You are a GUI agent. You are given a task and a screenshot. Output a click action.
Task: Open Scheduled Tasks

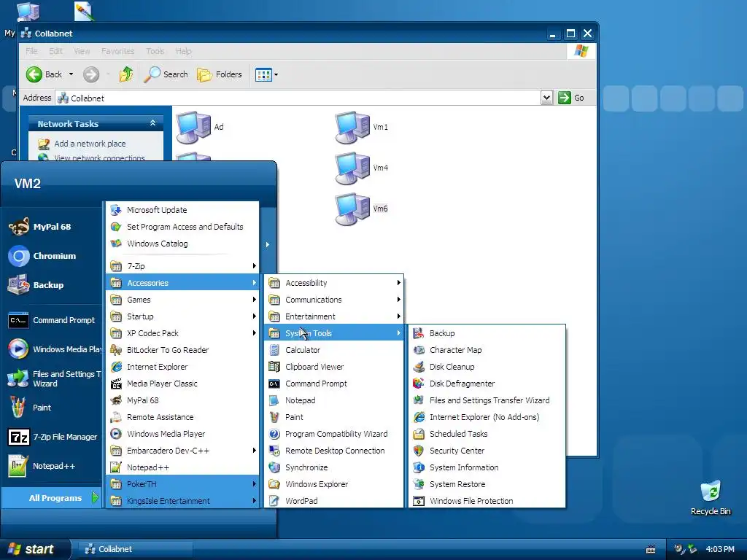click(x=487, y=434)
